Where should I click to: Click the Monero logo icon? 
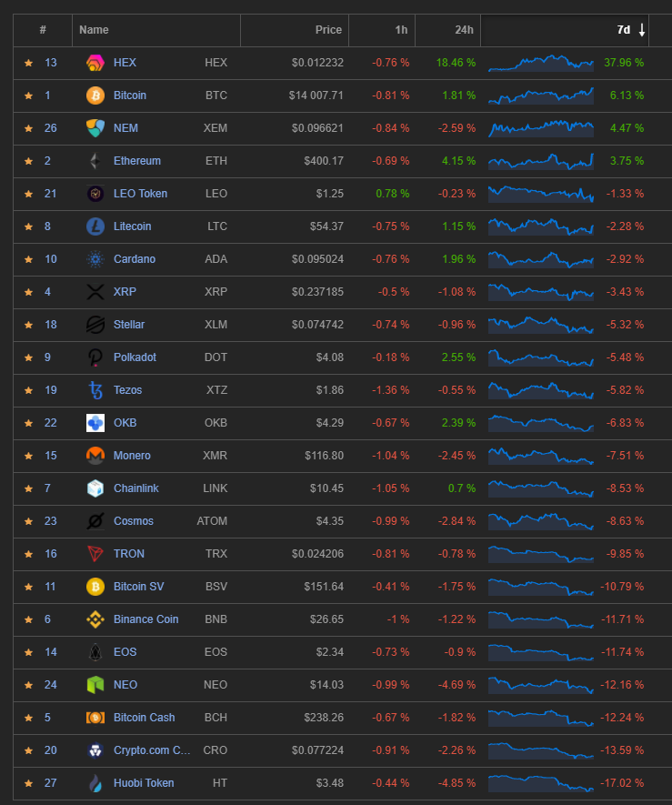coord(95,456)
